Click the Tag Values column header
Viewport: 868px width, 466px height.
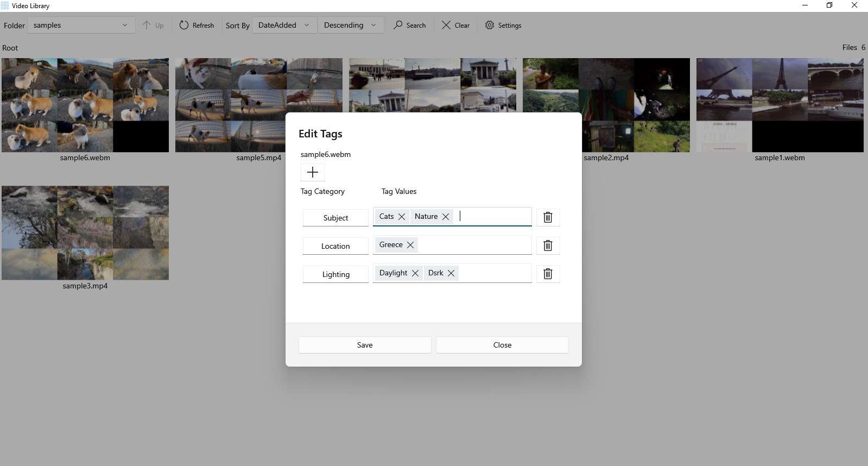pos(399,191)
